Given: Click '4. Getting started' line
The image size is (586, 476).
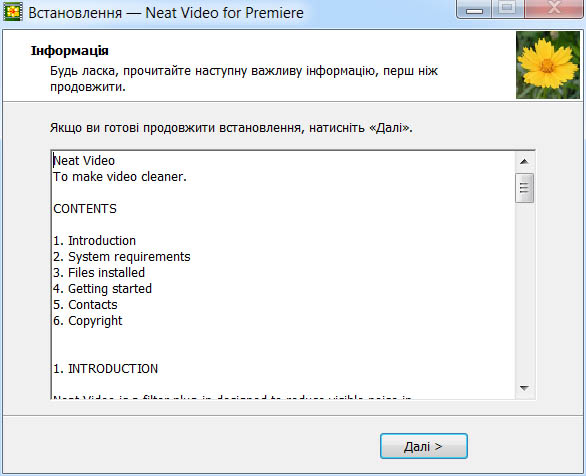Looking at the screenshot, I should pos(102,289).
